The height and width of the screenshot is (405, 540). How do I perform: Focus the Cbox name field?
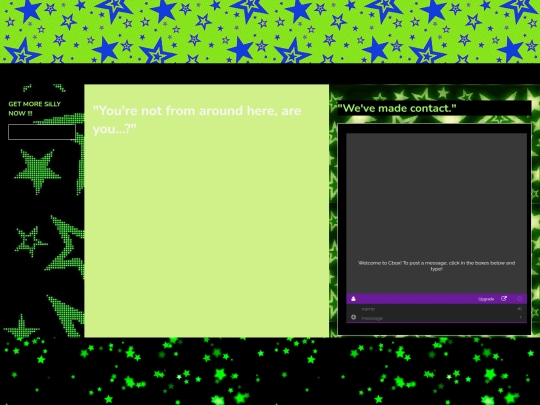click(x=437, y=309)
